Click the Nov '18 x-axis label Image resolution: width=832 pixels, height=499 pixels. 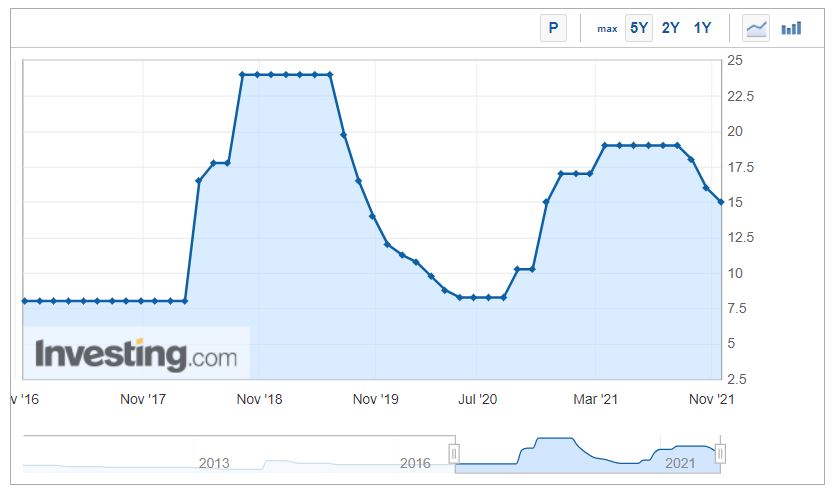[x=259, y=399]
